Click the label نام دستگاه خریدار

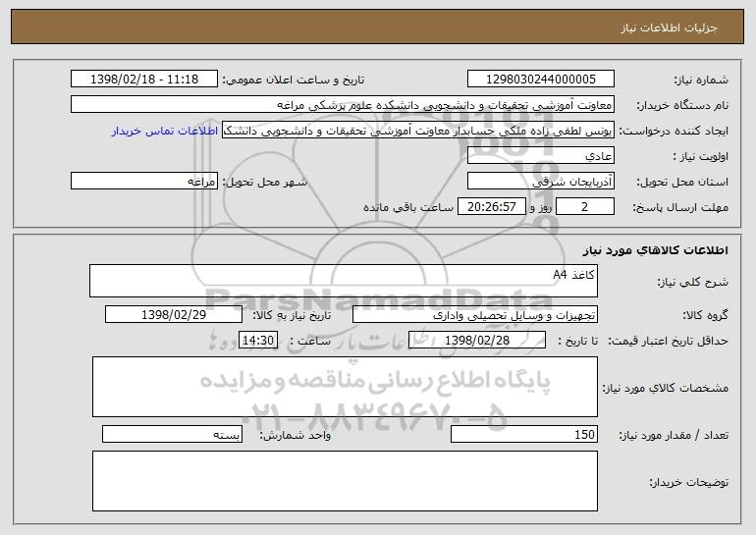(682, 106)
